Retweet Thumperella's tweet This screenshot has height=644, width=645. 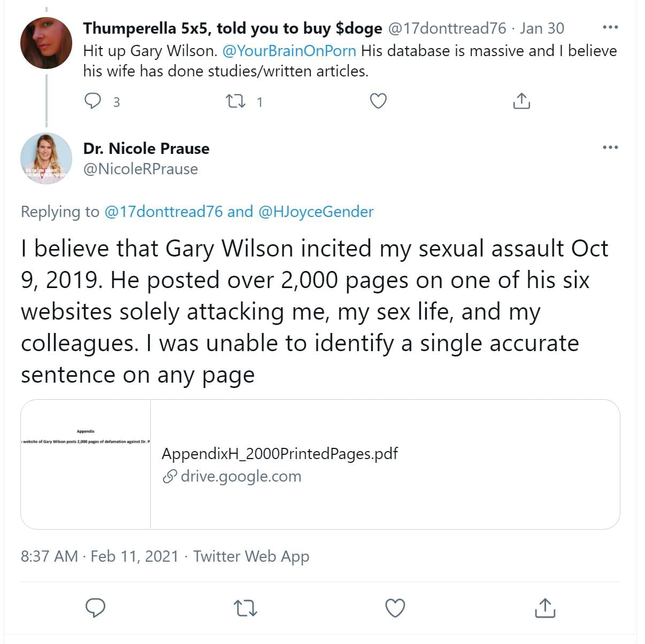point(235,101)
